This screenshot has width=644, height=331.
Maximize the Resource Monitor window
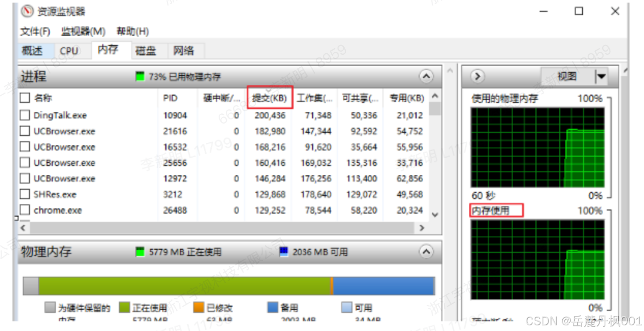point(579,11)
